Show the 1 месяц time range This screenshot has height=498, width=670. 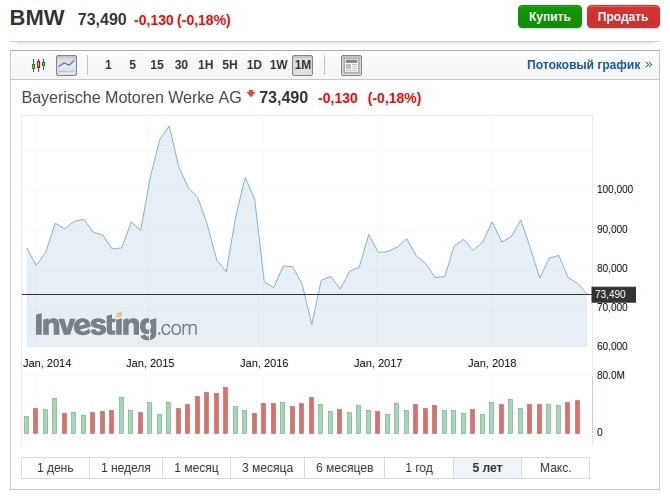pyautogui.click(x=196, y=468)
